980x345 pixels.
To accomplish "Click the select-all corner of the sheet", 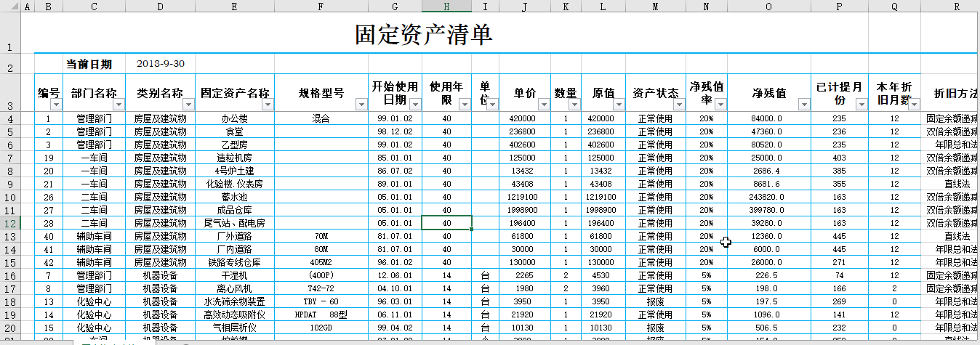I will pyautogui.click(x=10, y=7).
